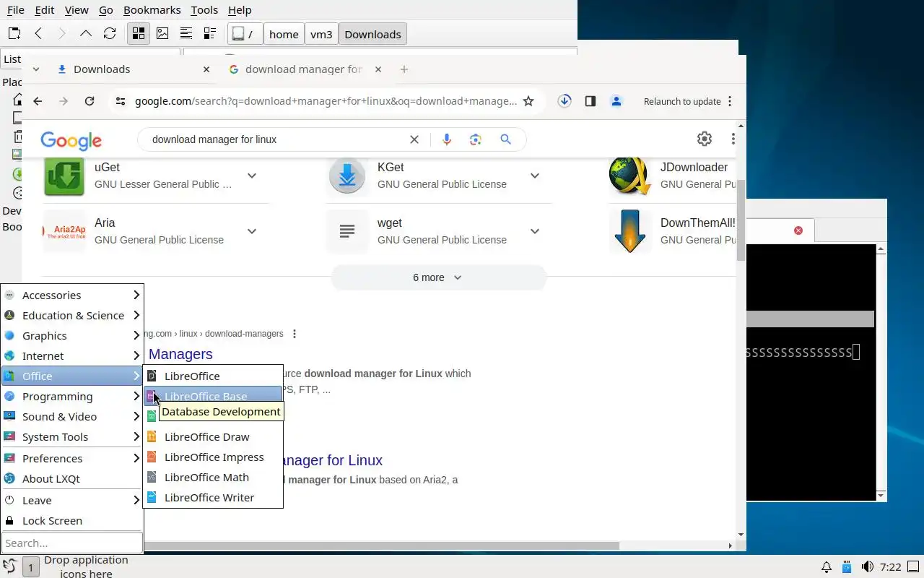View site information icon in address bar
The width and height of the screenshot is (924, 578).
(121, 101)
